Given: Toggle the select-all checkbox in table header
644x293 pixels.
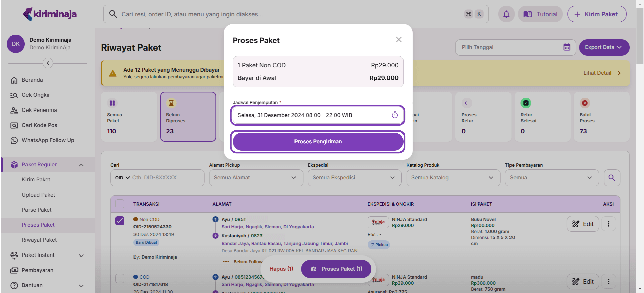Looking at the screenshot, I should click(120, 204).
